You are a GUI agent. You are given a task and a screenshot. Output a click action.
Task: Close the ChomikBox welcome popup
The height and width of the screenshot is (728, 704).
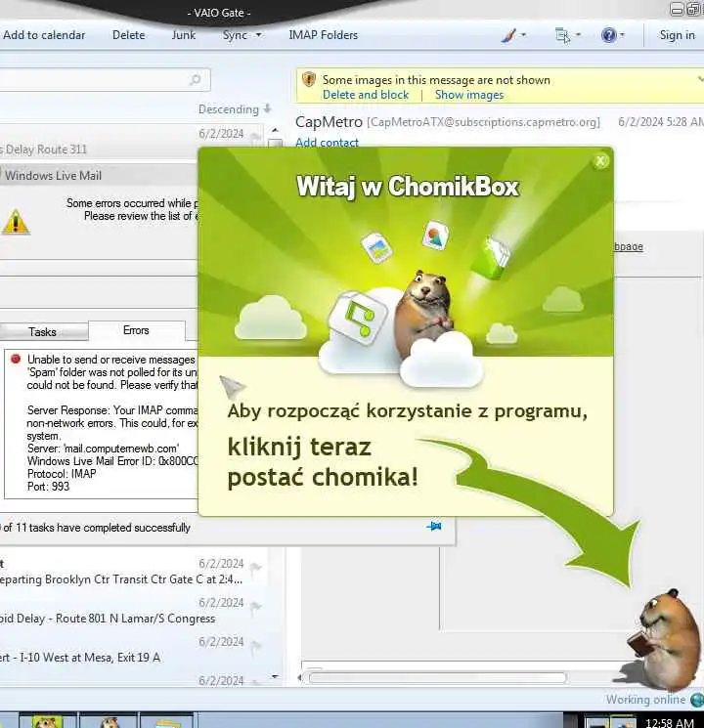pyautogui.click(x=600, y=161)
